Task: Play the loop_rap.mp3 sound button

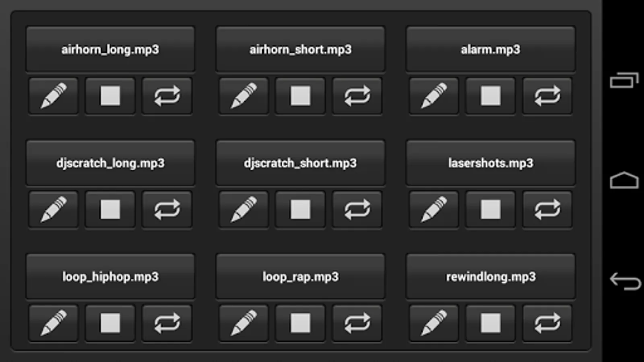Action: 300,276
